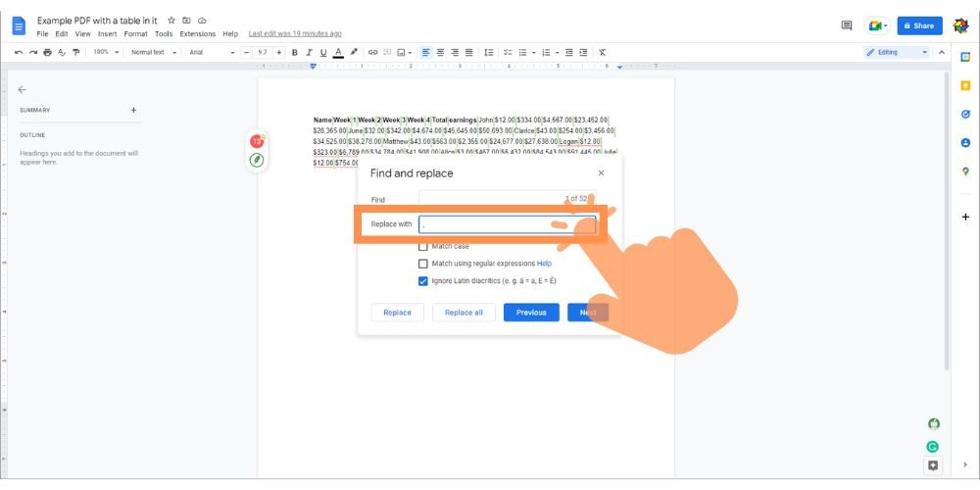
Task: Open the Format menu
Action: pyautogui.click(x=135, y=33)
